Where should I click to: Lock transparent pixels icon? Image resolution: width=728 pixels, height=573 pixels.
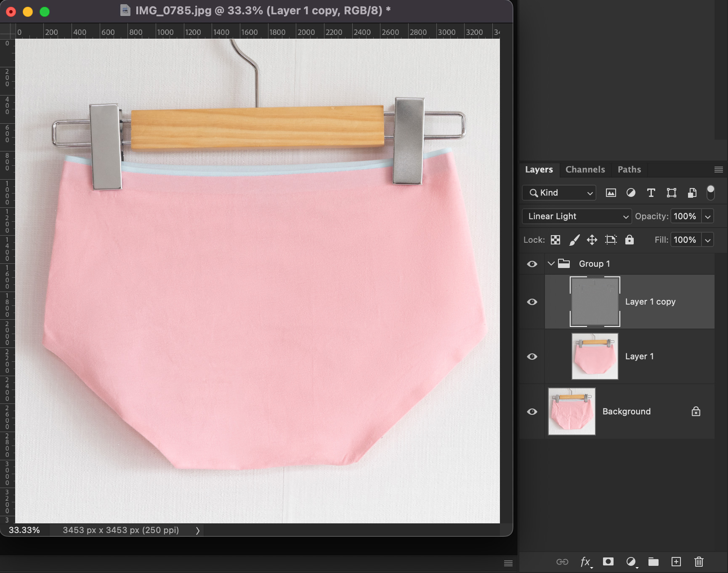pyautogui.click(x=555, y=240)
